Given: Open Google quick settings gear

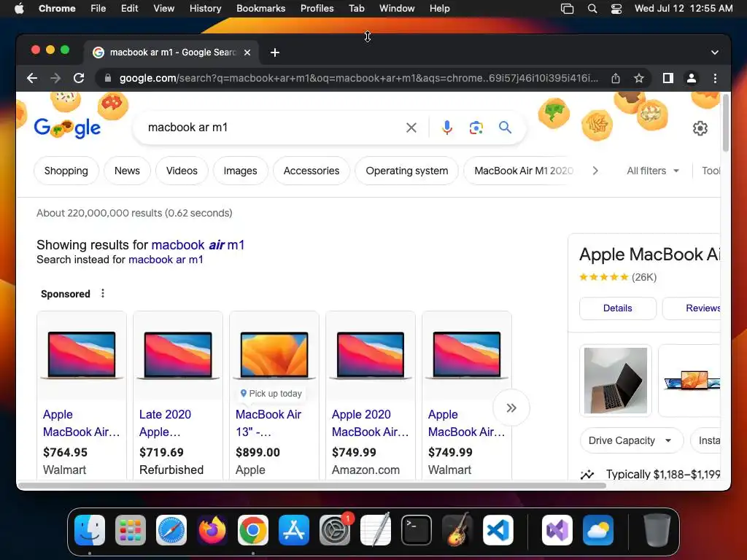Looking at the screenshot, I should 700,128.
